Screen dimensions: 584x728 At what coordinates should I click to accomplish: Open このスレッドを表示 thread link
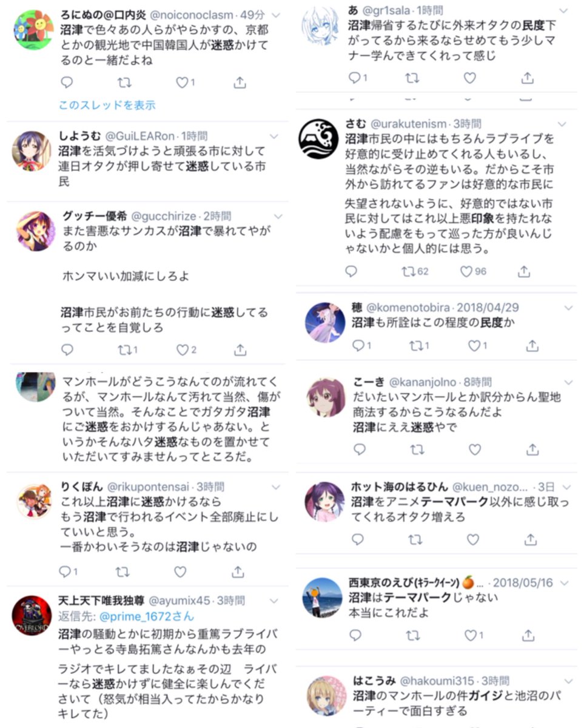(107, 105)
